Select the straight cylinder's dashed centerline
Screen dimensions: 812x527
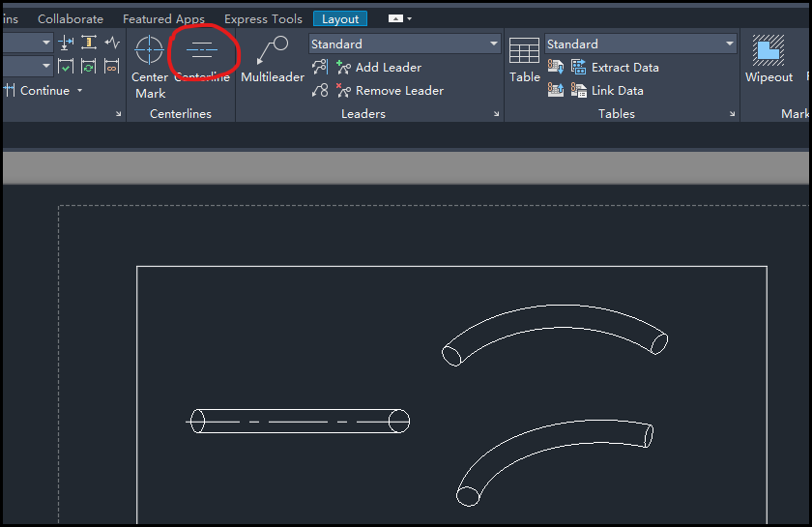[x=298, y=422]
